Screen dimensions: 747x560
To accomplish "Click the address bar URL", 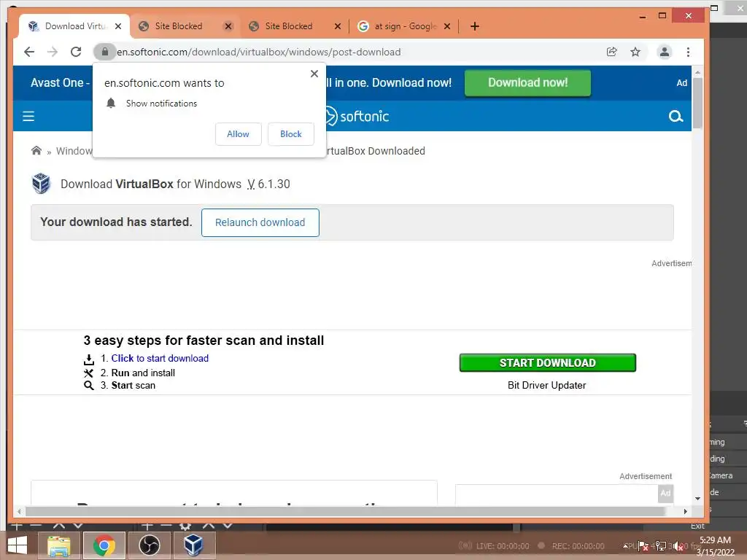I will 259,52.
